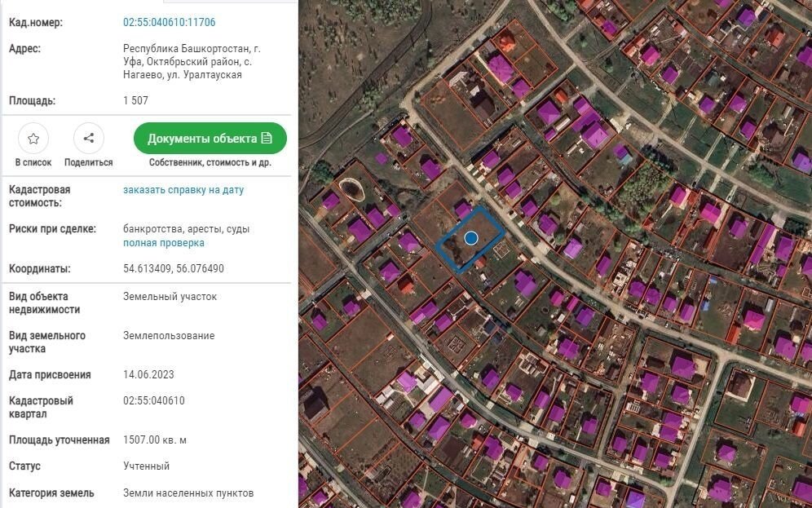Click the 1507.00 кв. м refined area value
812x508 pixels.
(155, 440)
